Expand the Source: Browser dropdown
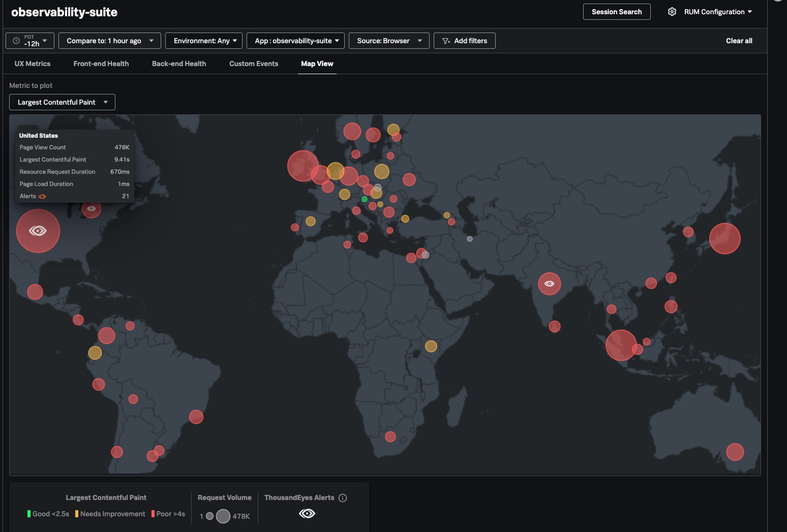The width and height of the screenshot is (787, 532). (389, 41)
